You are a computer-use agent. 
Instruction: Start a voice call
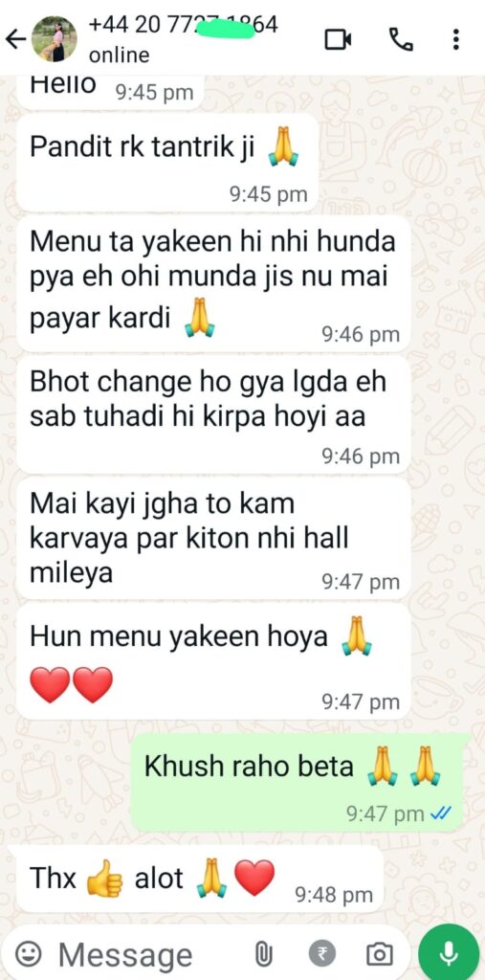(x=401, y=39)
